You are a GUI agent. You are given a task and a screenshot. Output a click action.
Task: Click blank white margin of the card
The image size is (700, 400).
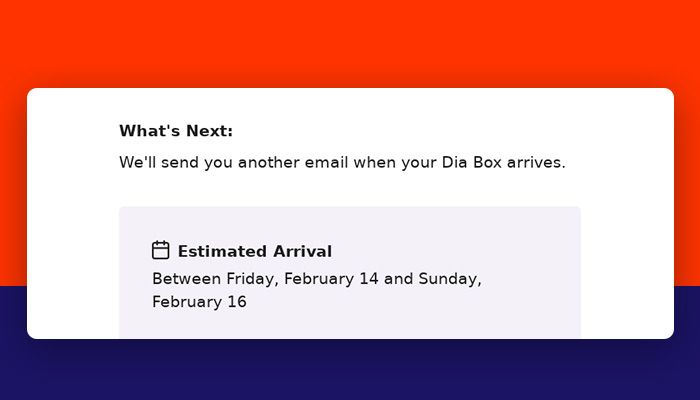(x=627, y=201)
